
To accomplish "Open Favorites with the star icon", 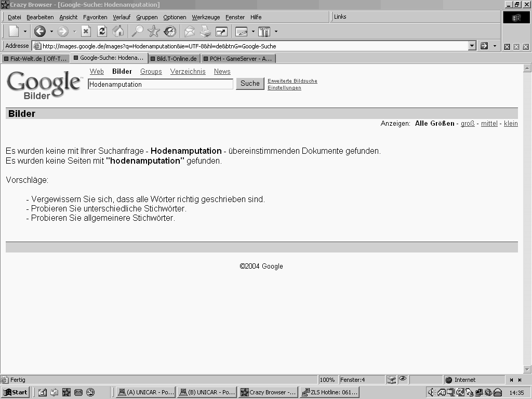I will (x=153, y=32).
